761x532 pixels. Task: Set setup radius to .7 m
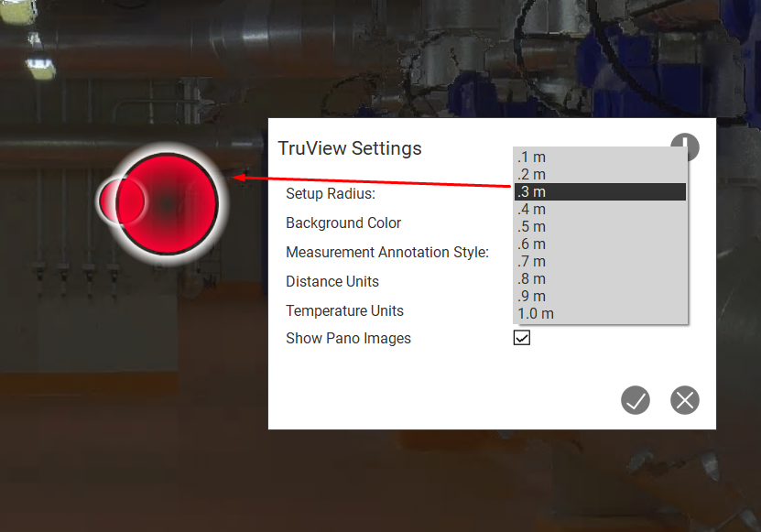click(600, 261)
